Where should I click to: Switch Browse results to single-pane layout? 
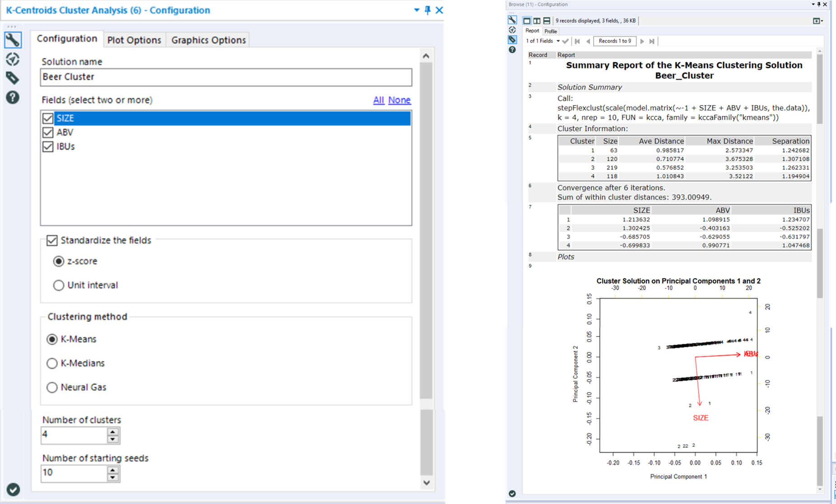(x=527, y=20)
